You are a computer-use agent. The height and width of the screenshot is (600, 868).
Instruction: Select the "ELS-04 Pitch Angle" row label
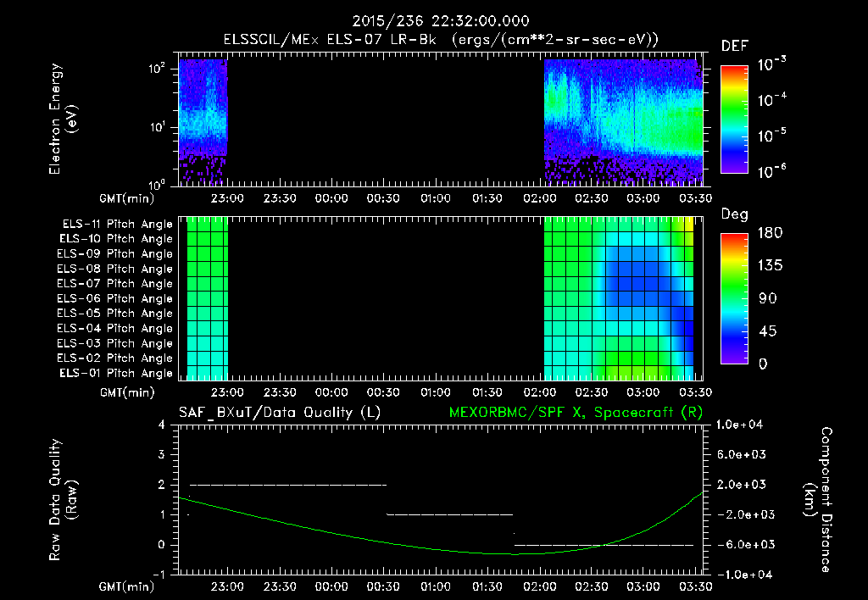pos(114,328)
